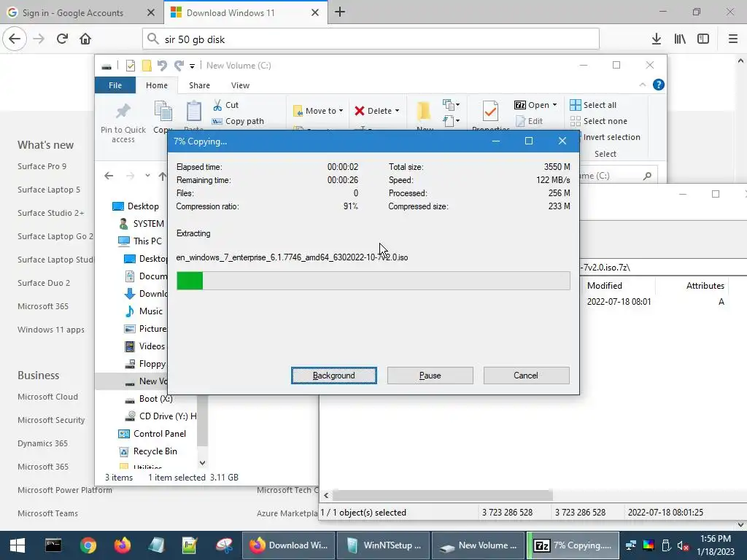747x560 pixels.
Task: Collapse the Explorer ribbon
Action: [x=642, y=85]
